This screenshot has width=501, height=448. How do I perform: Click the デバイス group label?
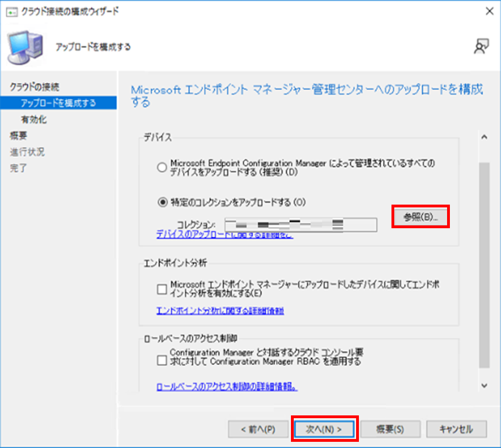tap(157, 138)
